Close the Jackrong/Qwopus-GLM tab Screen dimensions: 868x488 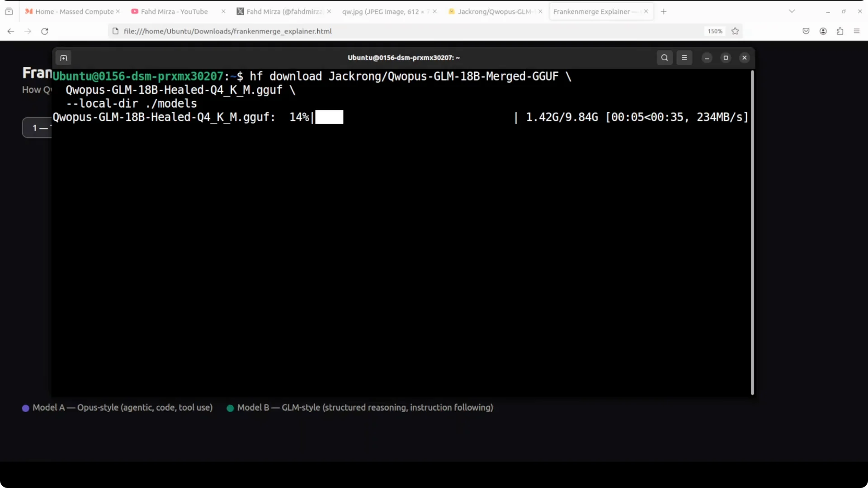pyautogui.click(x=540, y=11)
